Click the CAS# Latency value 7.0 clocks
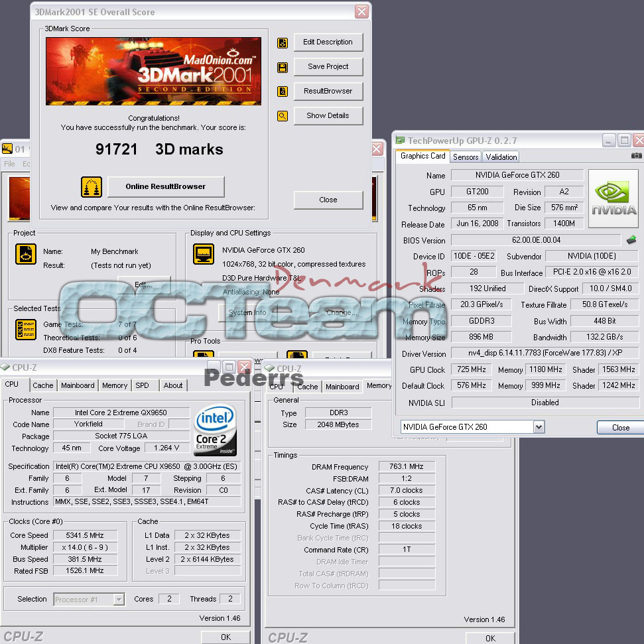The width and height of the screenshot is (644, 644). [x=406, y=490]
